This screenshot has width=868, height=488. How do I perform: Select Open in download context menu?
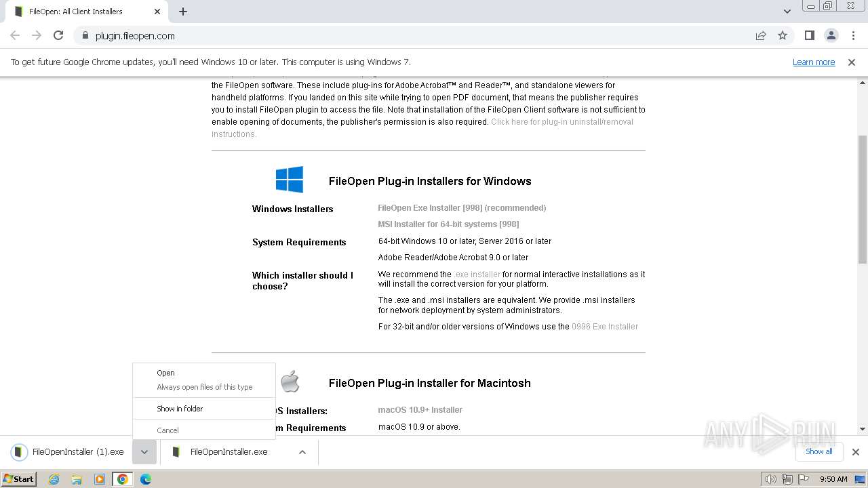click(x=204, y=373)
